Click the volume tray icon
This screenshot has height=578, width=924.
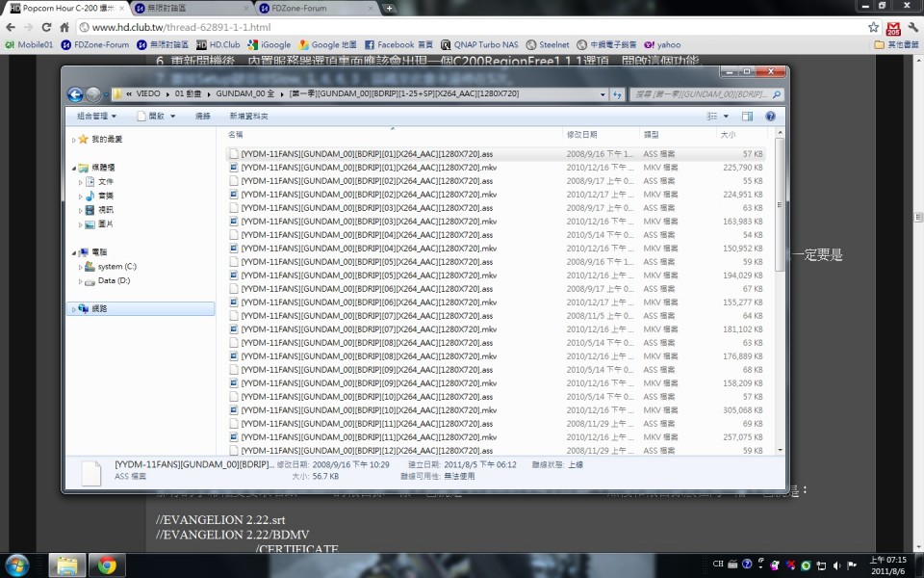point(836,565)
